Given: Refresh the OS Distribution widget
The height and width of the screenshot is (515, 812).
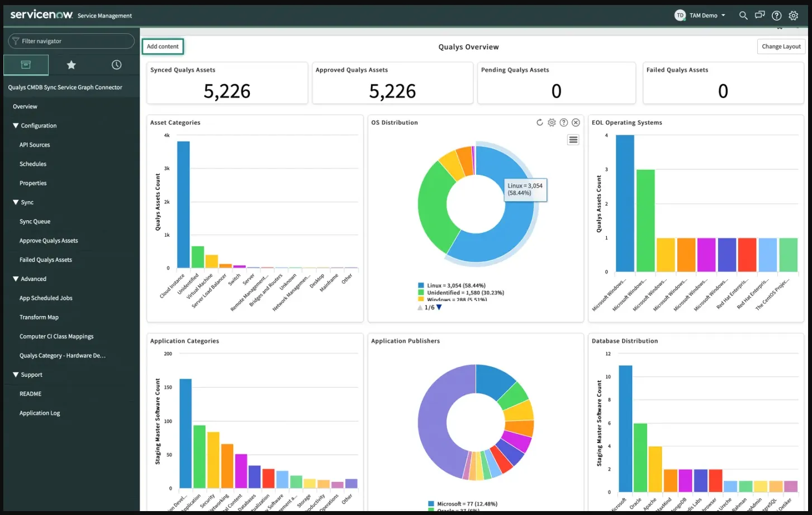Looking at the screenshot, I should tap(539, 122).
